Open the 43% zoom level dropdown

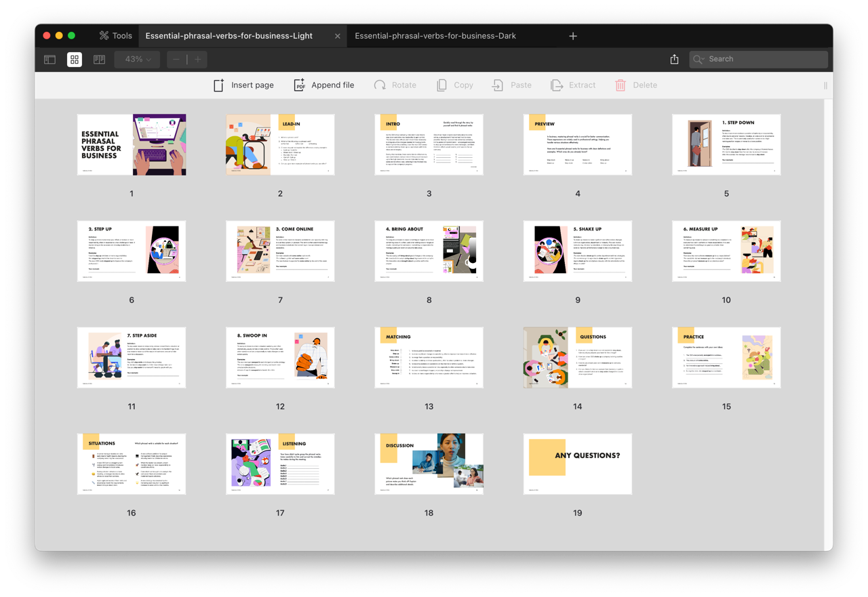[x=138, y=60]
